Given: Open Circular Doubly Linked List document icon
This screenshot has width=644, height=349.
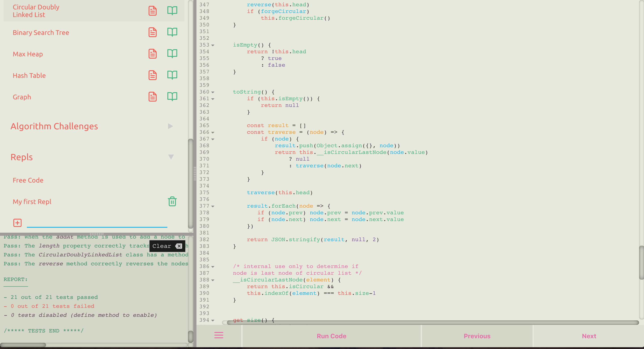Looking at the screenshot, I should [x=153, y=11].
